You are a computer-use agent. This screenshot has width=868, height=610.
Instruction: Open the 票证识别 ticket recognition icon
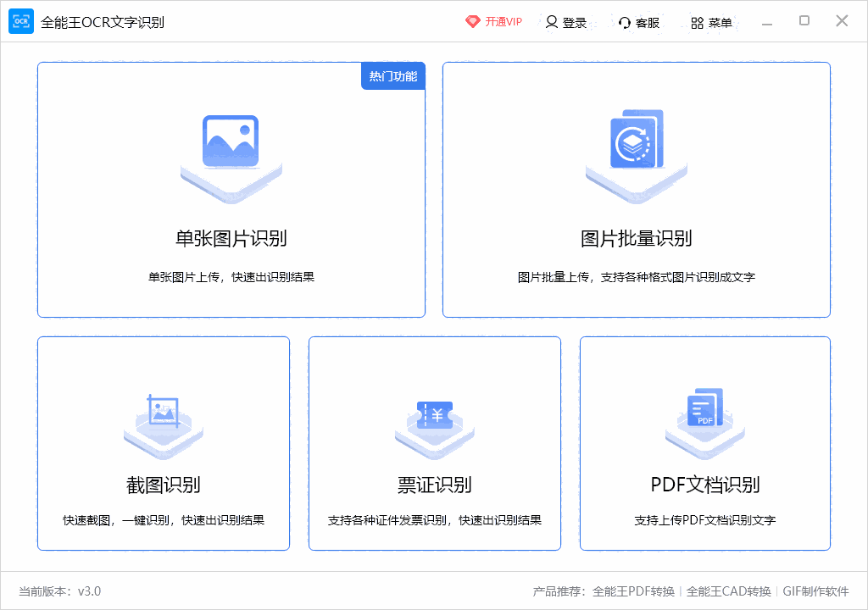(434, 421)
